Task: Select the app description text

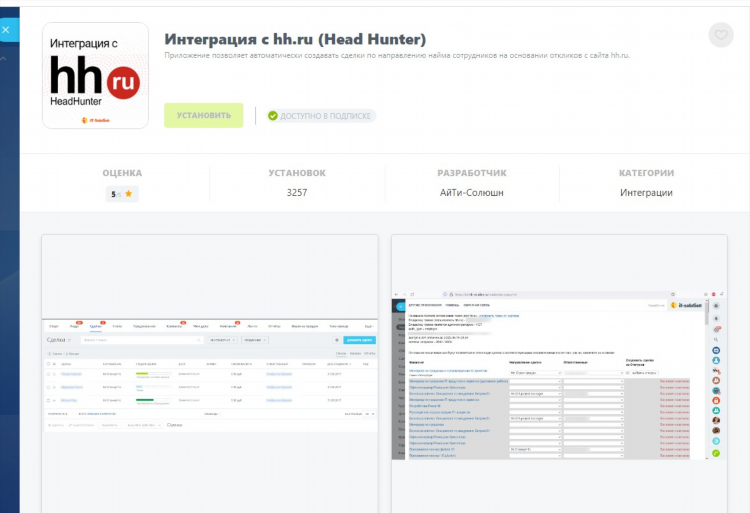Action: pyautogui.click(x=397, y=55)
